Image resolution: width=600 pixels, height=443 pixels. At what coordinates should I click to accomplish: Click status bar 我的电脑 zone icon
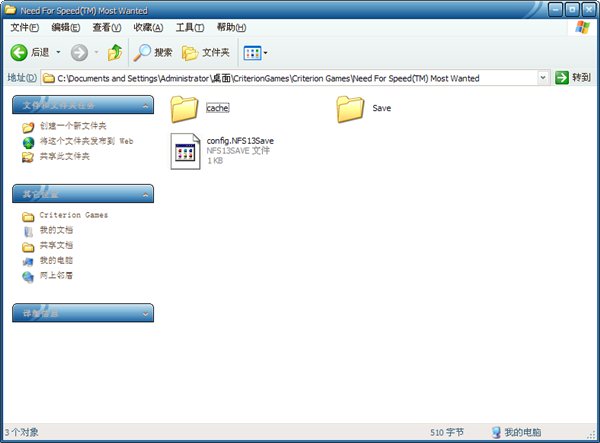(x=496, y=432)
